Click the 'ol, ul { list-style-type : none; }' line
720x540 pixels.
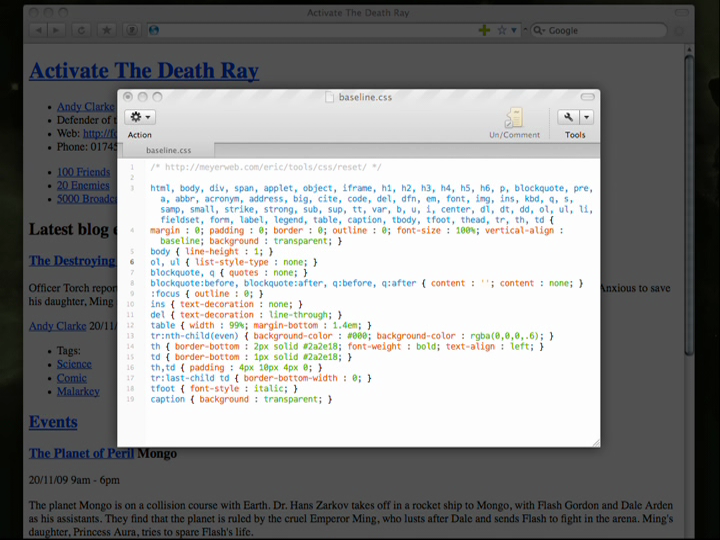coord(234,262)
